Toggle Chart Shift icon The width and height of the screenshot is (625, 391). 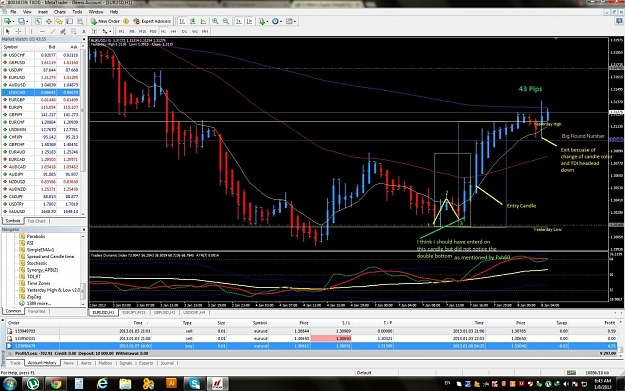pos(250,21)
